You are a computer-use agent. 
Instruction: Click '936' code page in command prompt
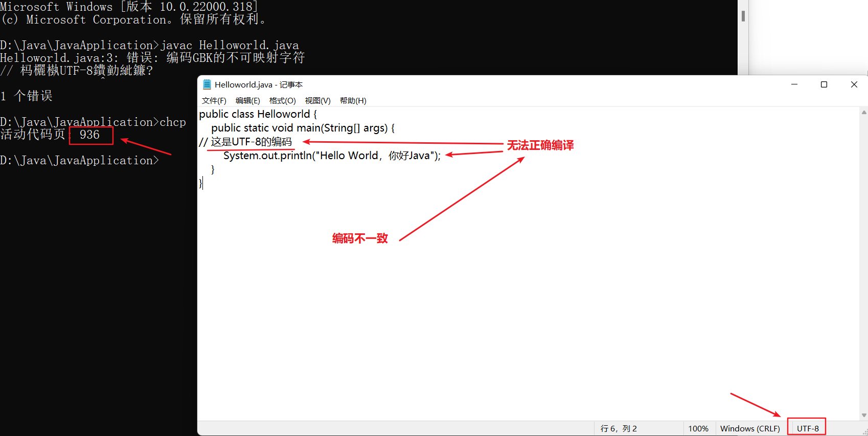pyautogui.click(x=89, y=135)
